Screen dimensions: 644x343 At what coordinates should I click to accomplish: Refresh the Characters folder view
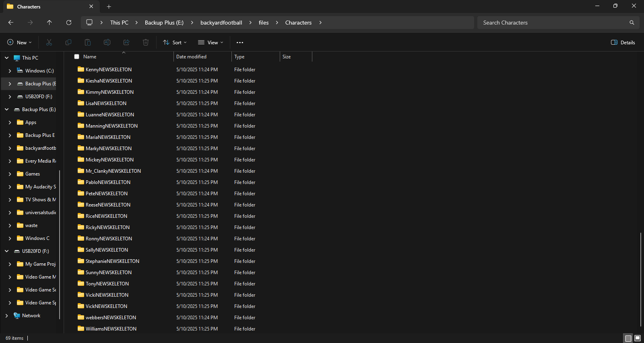(69, 23)
